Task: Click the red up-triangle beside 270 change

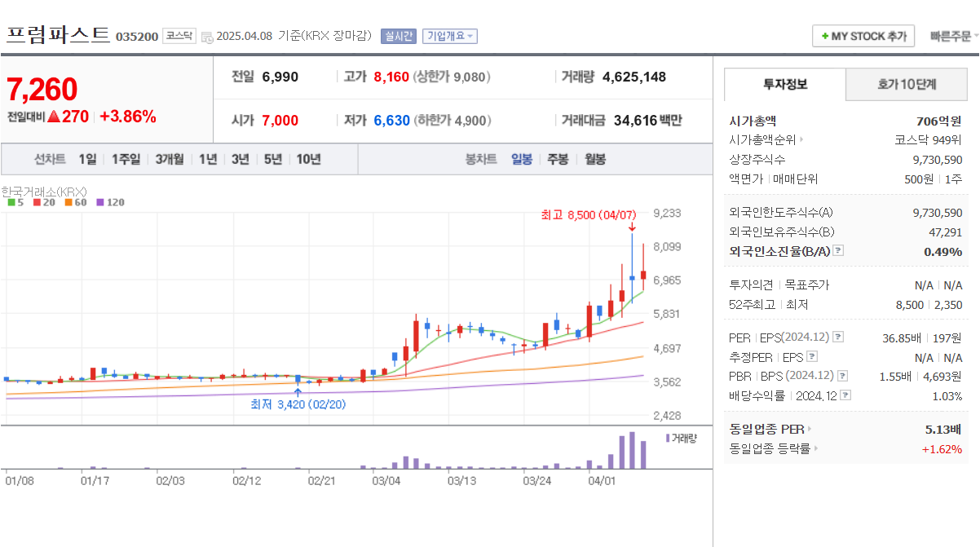Action: pos(54,117)
